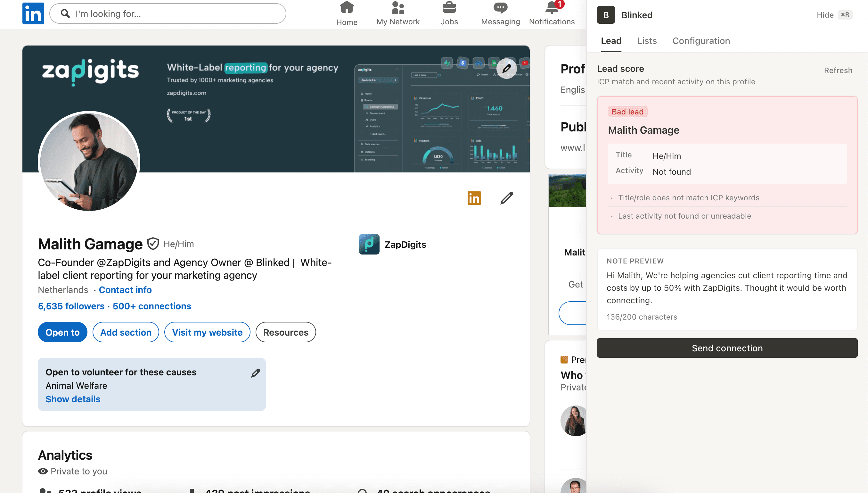Click "Animal Welfare" cause text
Image resolution: width=868 pixels, height=493 pixels.
[x=76, y=386]
